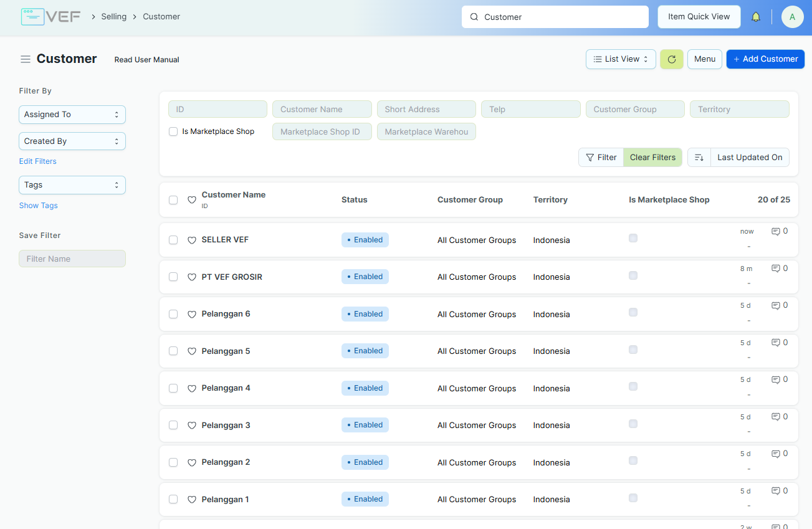Toggle sidebar with hamburger icon
The width and height of the screenshot is (812, 529).
point(26,59)
